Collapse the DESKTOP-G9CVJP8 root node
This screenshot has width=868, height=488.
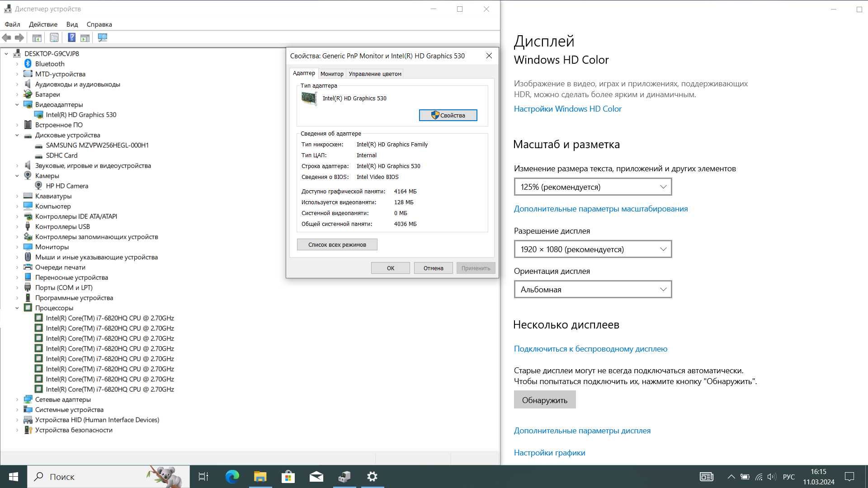pyautogui.click(x=6, y=54)
